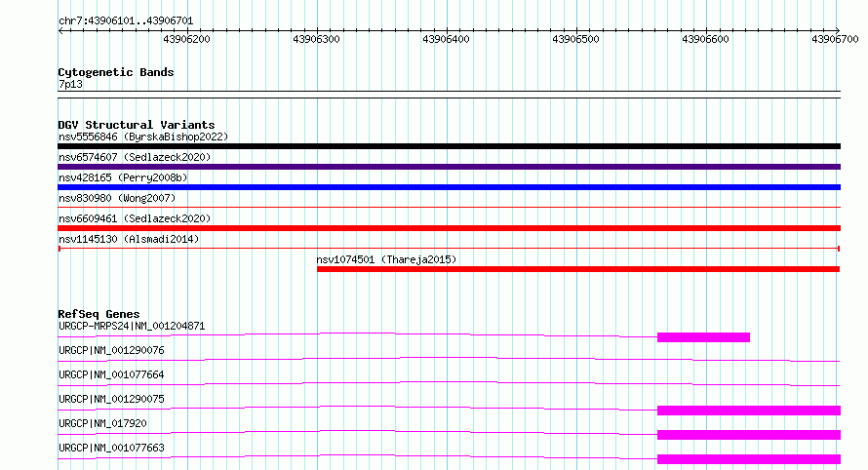
Task: Click the 43906700 ruler position label
Action: click(x=835, y=39)
